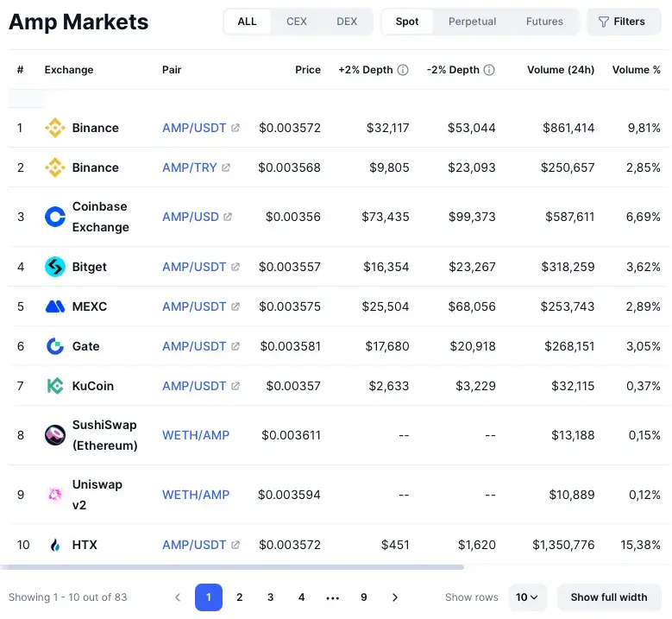Open external link icon for AMP/TRY pair
The image size is (672, 619).
226,167
